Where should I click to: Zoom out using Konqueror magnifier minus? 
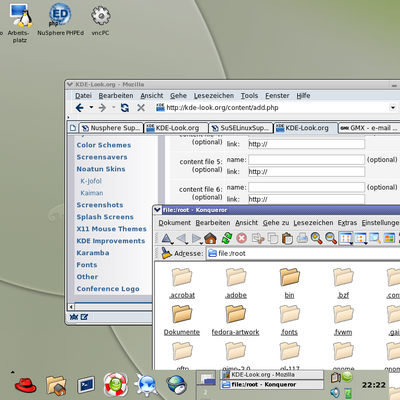pos(331,238)
